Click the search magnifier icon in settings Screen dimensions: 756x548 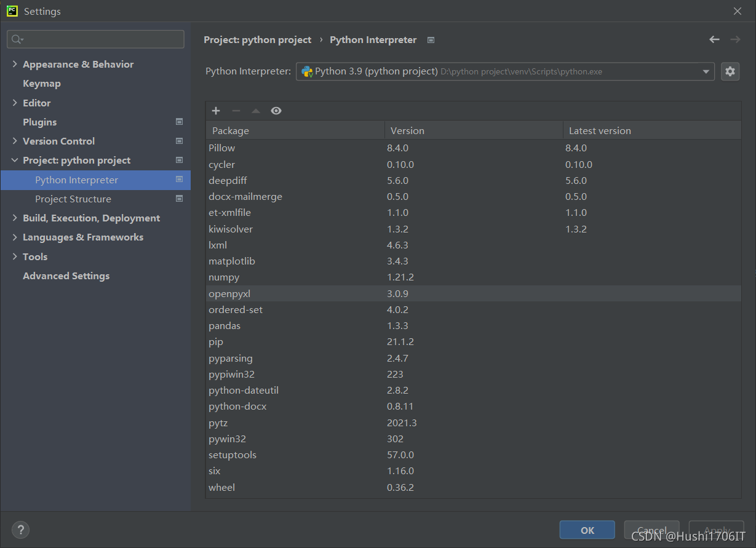[17, 39]
